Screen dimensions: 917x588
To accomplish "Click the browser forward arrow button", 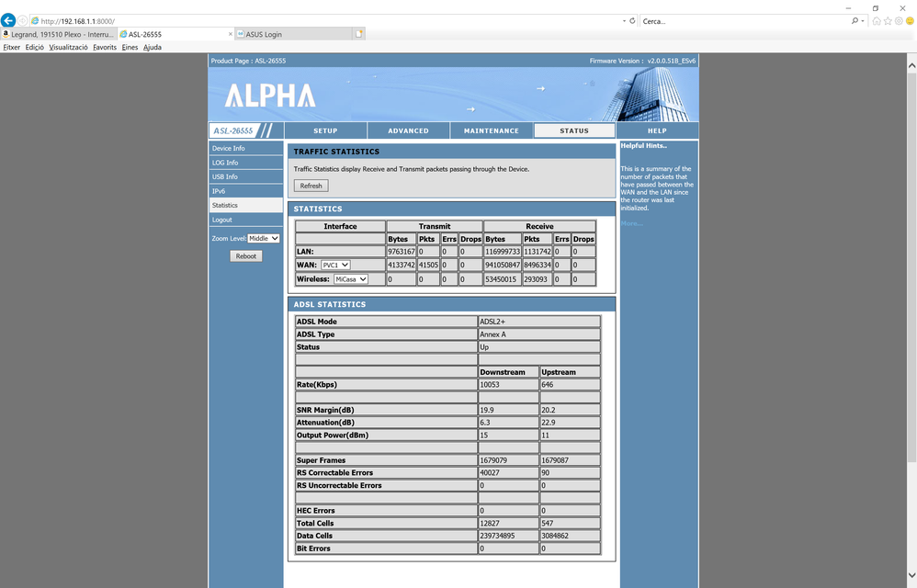I will click(x=24, y=21).
